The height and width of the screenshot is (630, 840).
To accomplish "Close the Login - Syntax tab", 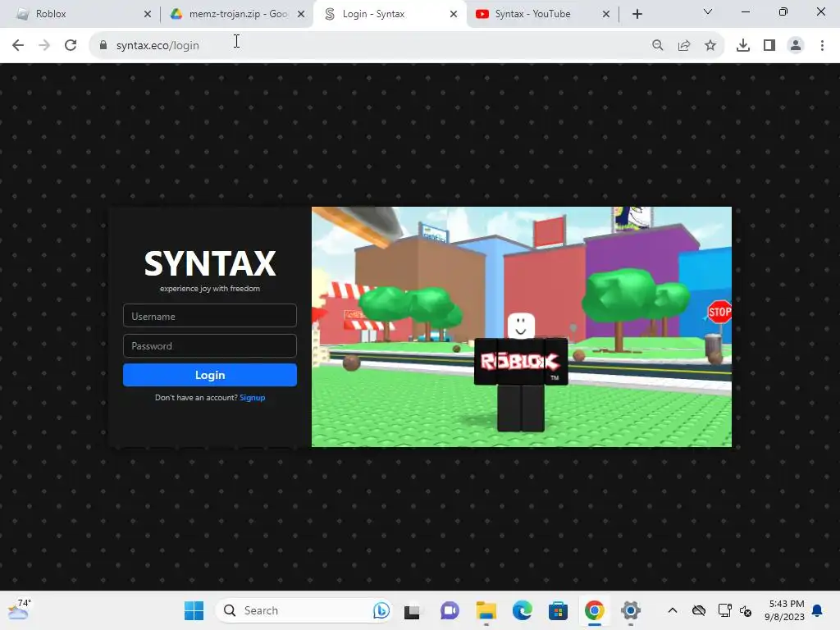I will (454, 14).
